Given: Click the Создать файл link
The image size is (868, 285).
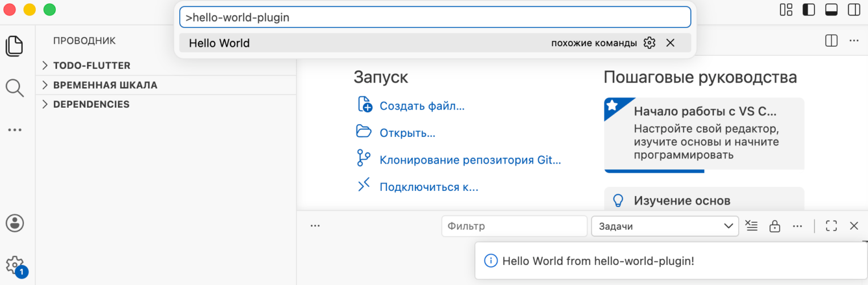Looking at the screenshot, I should coord(422,106).
